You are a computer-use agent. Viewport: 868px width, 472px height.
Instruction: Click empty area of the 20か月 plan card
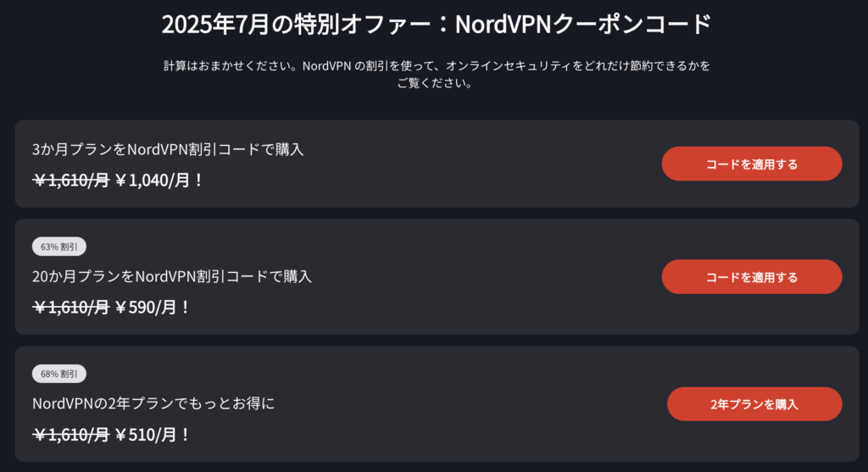[470, 276]
